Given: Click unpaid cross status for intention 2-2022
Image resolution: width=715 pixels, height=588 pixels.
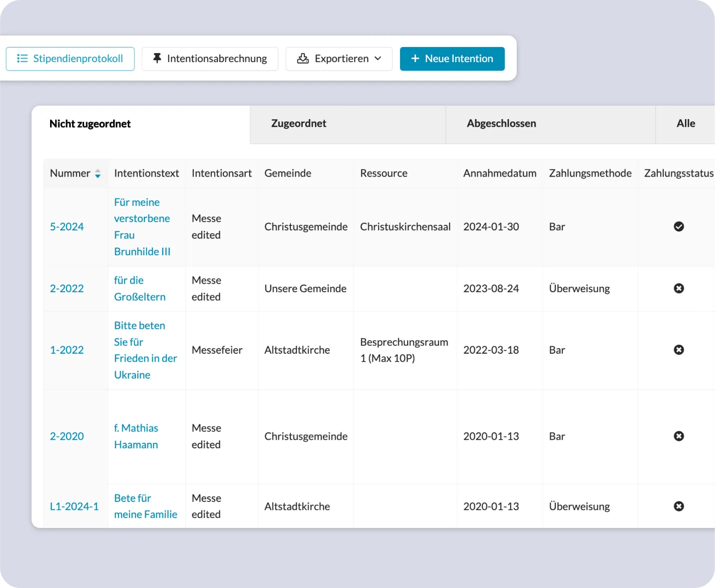Looking at the screenshot, I should coord(679,288).
